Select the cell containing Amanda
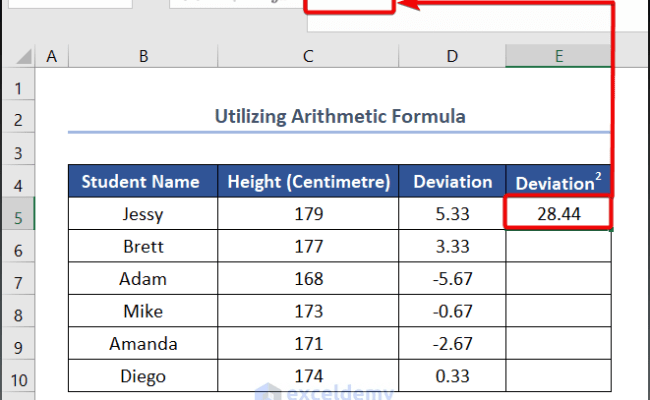Image resolution: width=650 pixels, height=400 pixels. pos(143,343)
